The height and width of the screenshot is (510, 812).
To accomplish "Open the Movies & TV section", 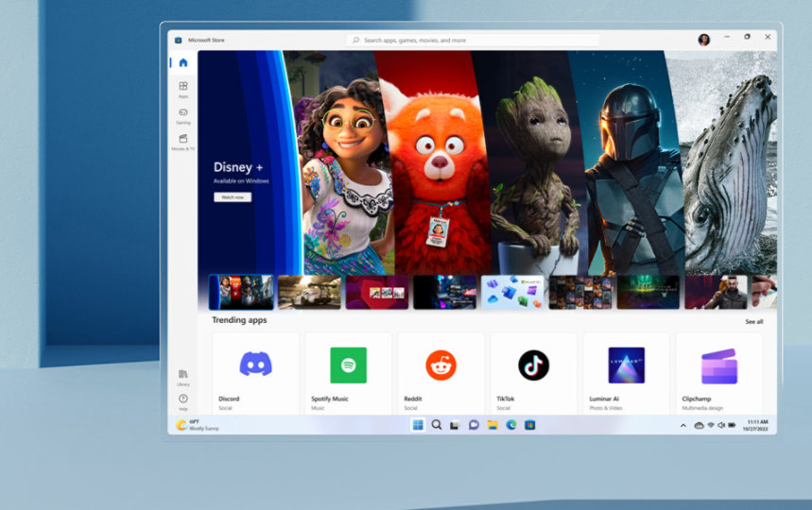I will (182, 141).
